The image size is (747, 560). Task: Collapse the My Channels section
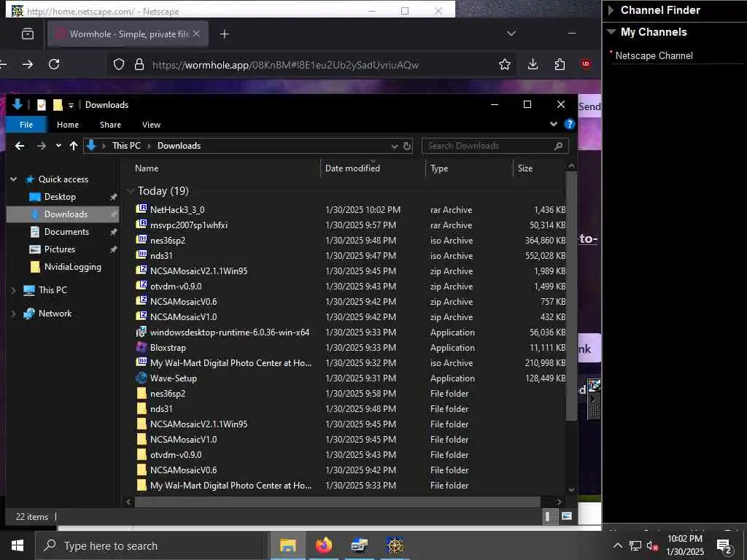coord(611,32)
